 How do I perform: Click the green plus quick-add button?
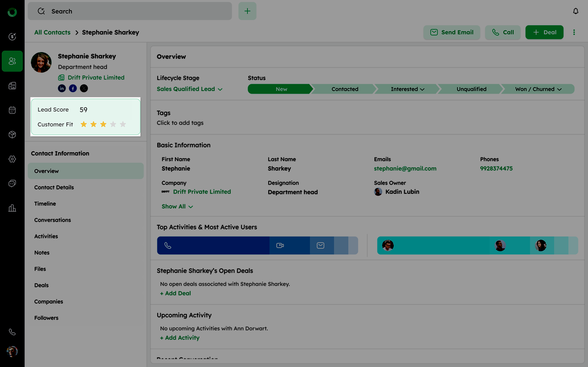pos(247,11)
